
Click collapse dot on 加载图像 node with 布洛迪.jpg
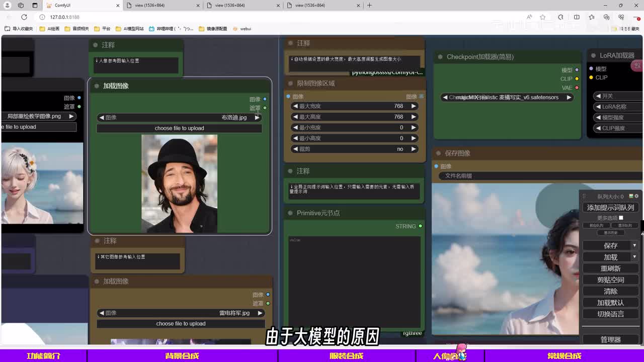coord(97,86)
